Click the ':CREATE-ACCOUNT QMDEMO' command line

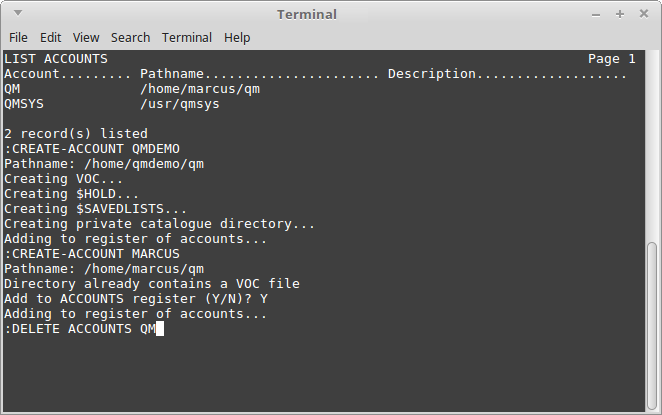click(x=92, y=149)
